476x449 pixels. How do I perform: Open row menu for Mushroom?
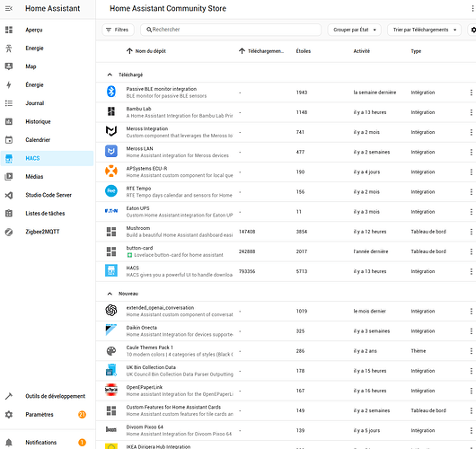point(472,232)
